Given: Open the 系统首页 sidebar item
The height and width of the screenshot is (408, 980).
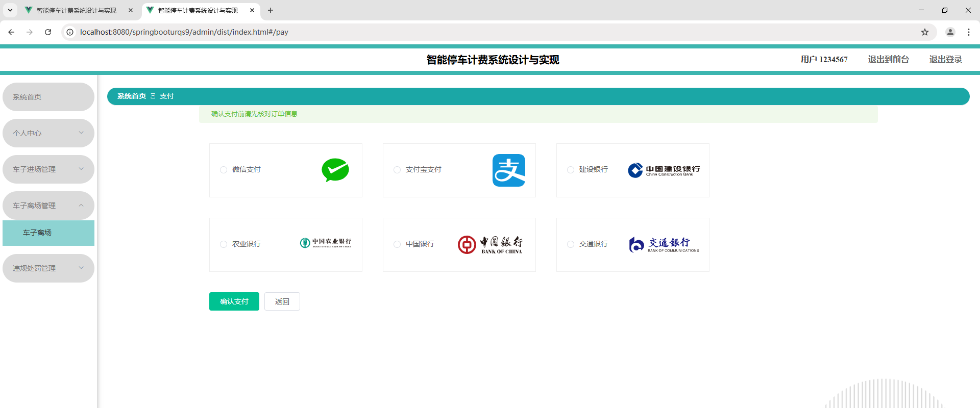Looking at the screenshot, I should (48, 97).
